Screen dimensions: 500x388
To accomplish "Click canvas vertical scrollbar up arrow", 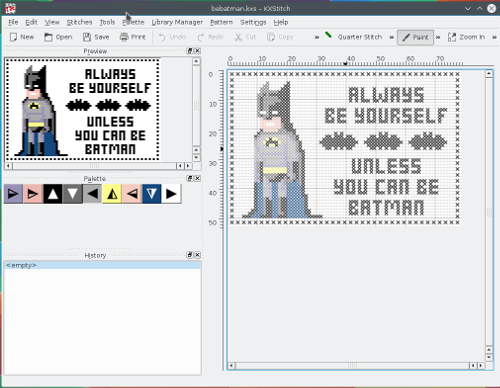I will tap(489, 74).
